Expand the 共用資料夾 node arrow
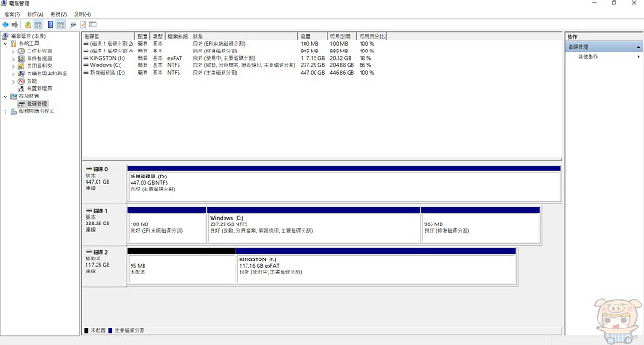The height and width of the screenshot is (345, 644). point(13,66)
